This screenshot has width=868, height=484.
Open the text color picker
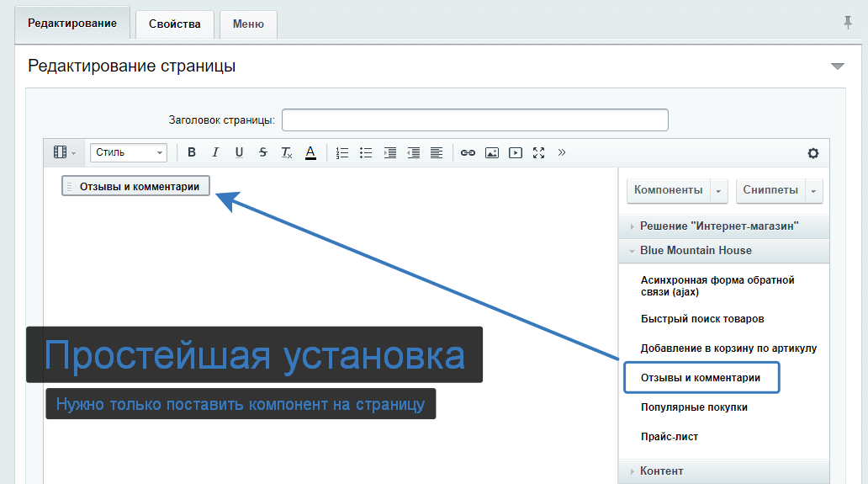click(x=310, y=152)
